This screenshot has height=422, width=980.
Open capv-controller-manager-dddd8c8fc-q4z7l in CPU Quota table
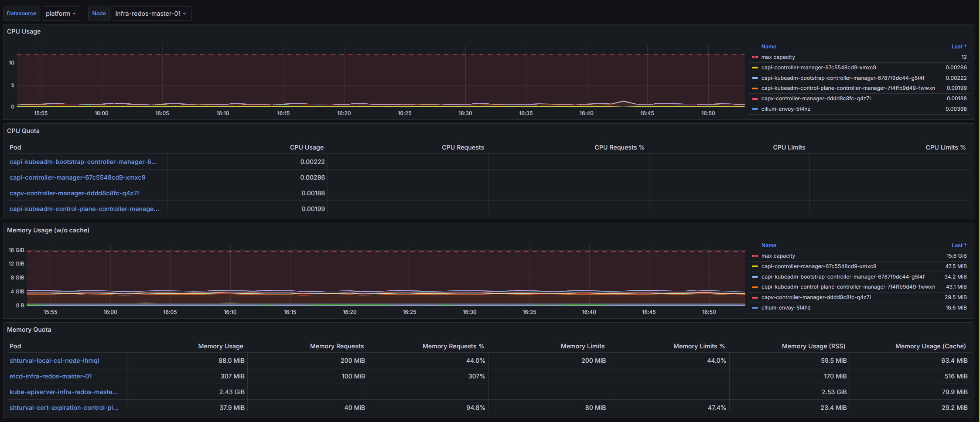pos(74,193)
